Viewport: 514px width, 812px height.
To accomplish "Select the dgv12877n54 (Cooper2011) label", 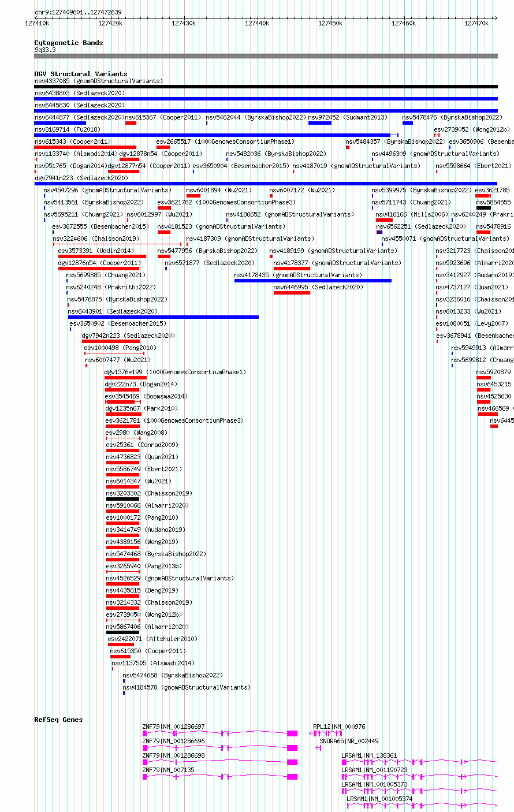I will tap(149, 166).
